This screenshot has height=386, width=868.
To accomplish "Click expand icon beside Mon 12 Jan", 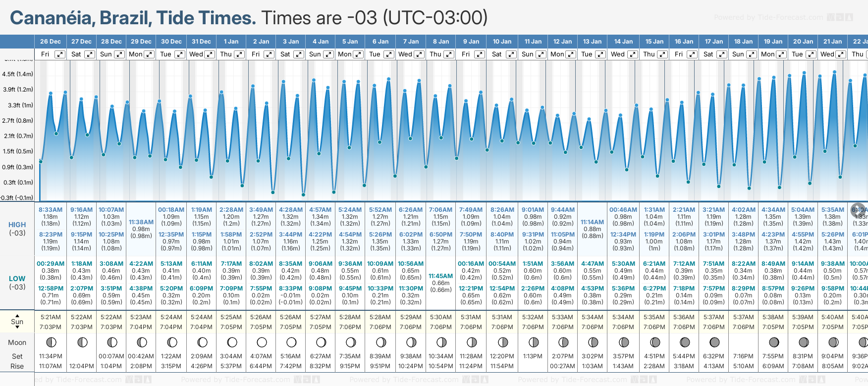I will click(x=571, y=54).
